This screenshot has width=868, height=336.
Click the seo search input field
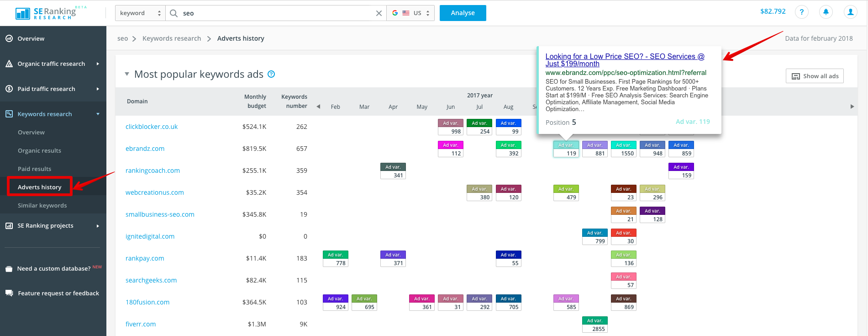point(276,13)
